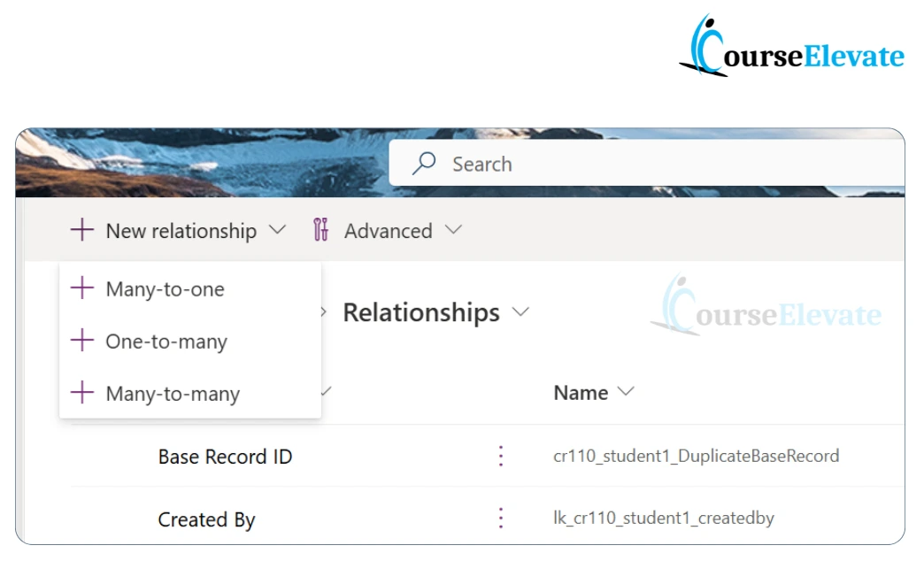Viewport: 924px width, 561px height.
Task: Open the ellipsis menu for Created By
Action: point(500,519)
